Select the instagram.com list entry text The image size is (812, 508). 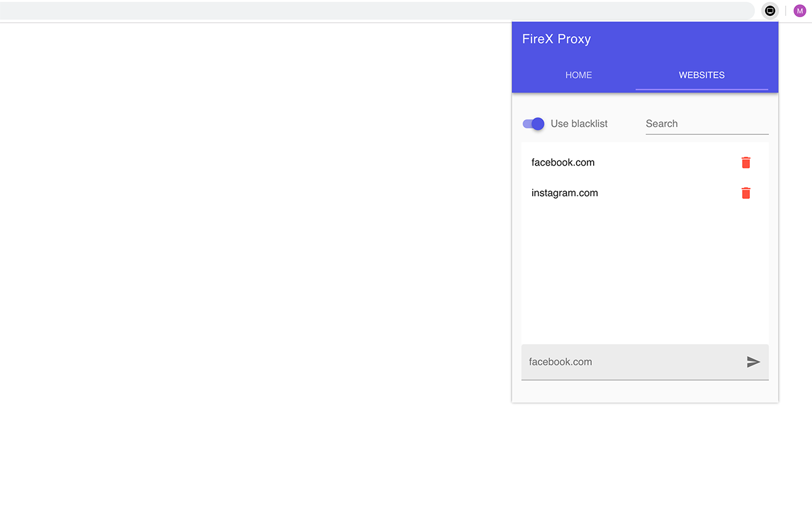[x=565, y=193]
